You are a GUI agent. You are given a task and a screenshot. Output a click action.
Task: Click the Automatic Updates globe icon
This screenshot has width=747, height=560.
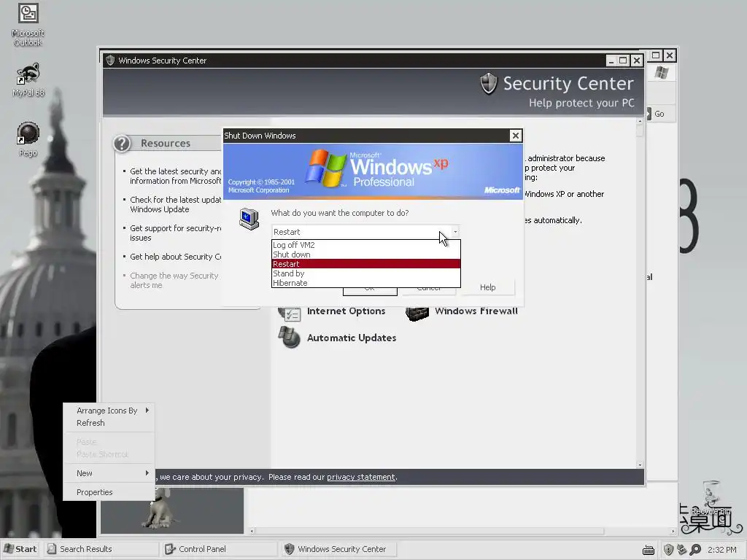click(289, 337)
